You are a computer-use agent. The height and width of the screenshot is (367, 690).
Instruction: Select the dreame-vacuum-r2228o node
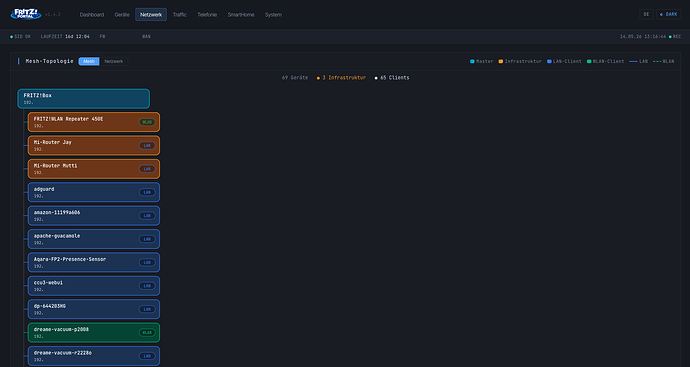(94, 356)
